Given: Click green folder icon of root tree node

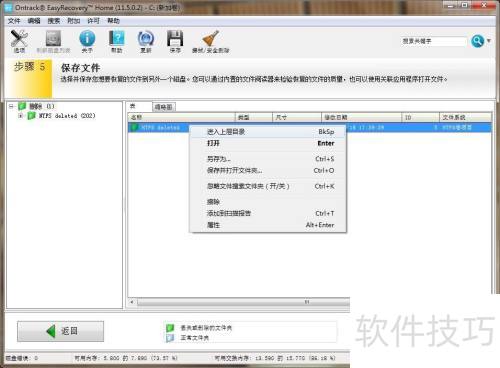Looking at the screenshot, I should tap(22, 106).
